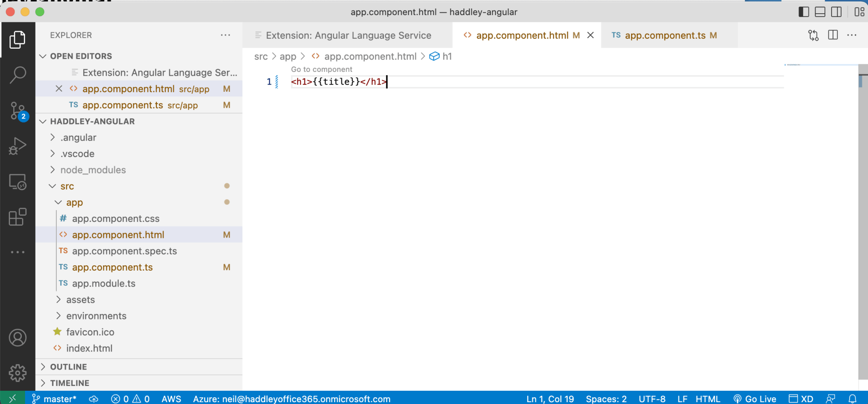Image resolution: width=868 pixels, height=404 pixels.
Task: Open Source Control view with 2 changes
Action: [17, 111]
